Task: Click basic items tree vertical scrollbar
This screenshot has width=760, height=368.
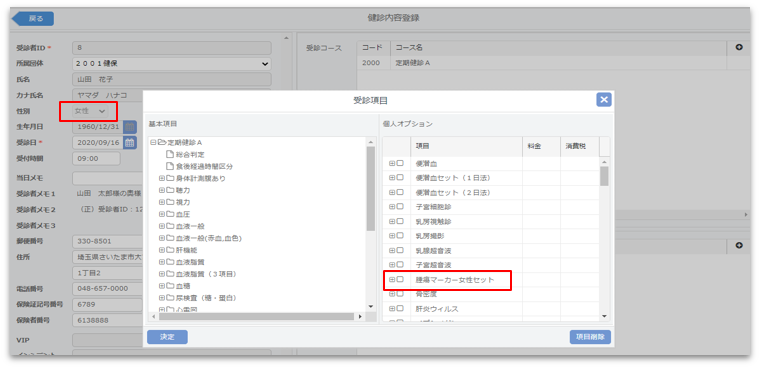Action: 370,189
